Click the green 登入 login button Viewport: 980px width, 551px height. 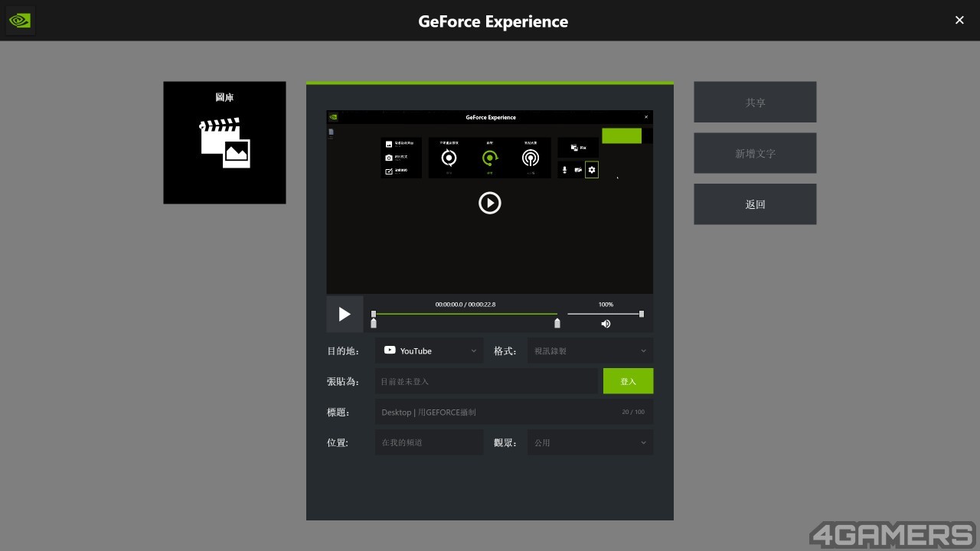pos(628,381)
